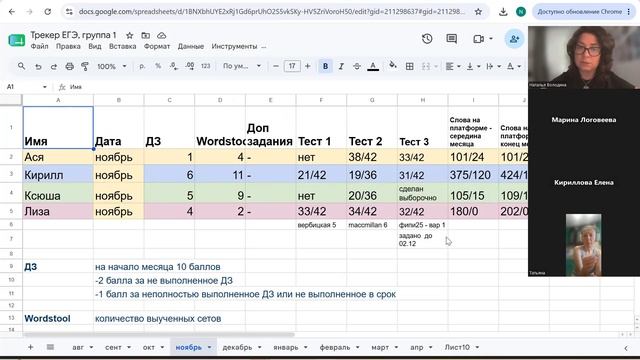Viewport: 640px width, 360px height.
Task: Open the Sheets home logo icon
Action: click(16, 40)
